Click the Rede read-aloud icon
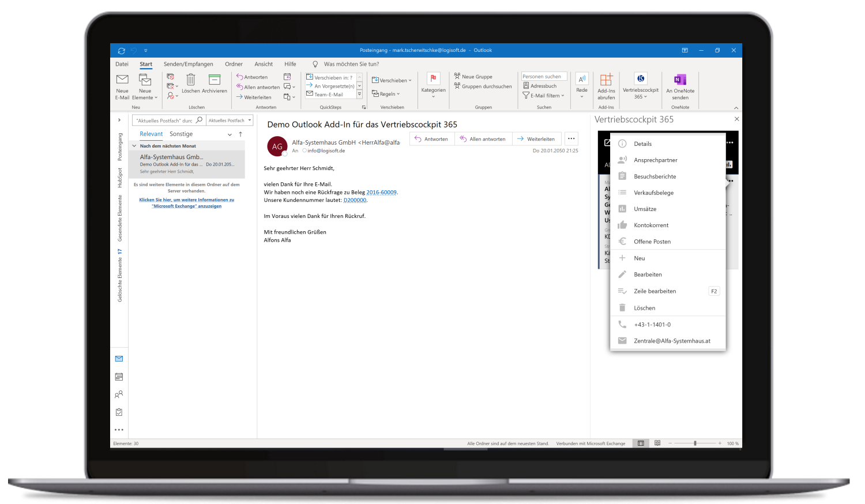Image resolution: width=865 pixels, height=504 pixels. 582,79
